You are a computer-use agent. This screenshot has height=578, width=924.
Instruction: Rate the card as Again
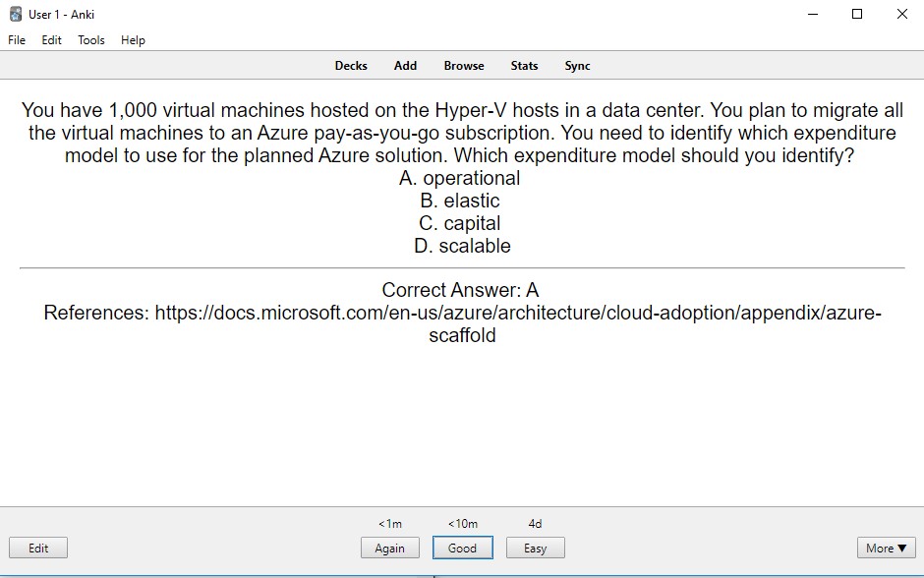(390, 548)
